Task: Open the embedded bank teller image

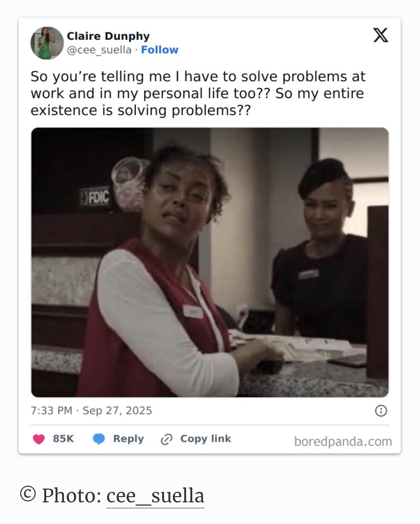Action: point(210,262)
